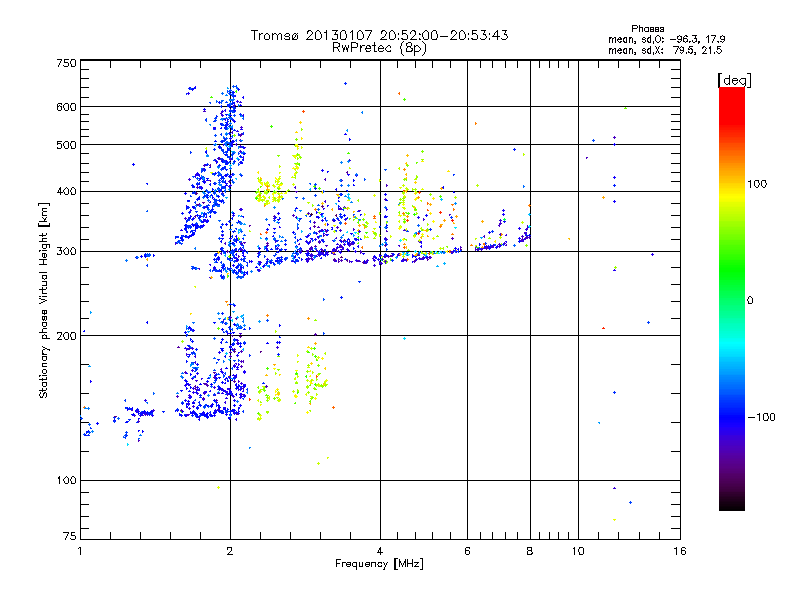Click the y-axis '600' tick label
The height and width of the screenshot is (600, 800).
coord(66,107)
